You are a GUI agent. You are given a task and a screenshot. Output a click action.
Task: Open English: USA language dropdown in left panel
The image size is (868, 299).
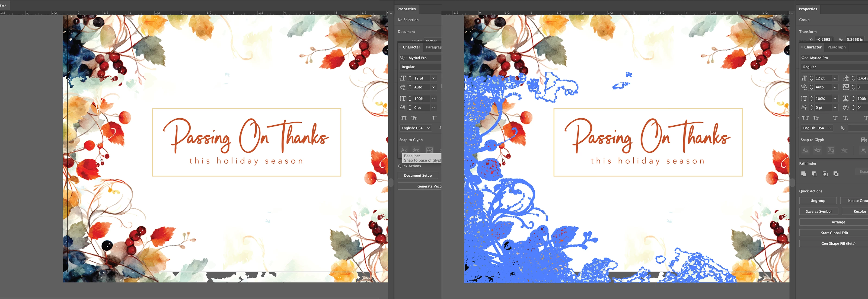pyautogui.click(x=416, y=128)
